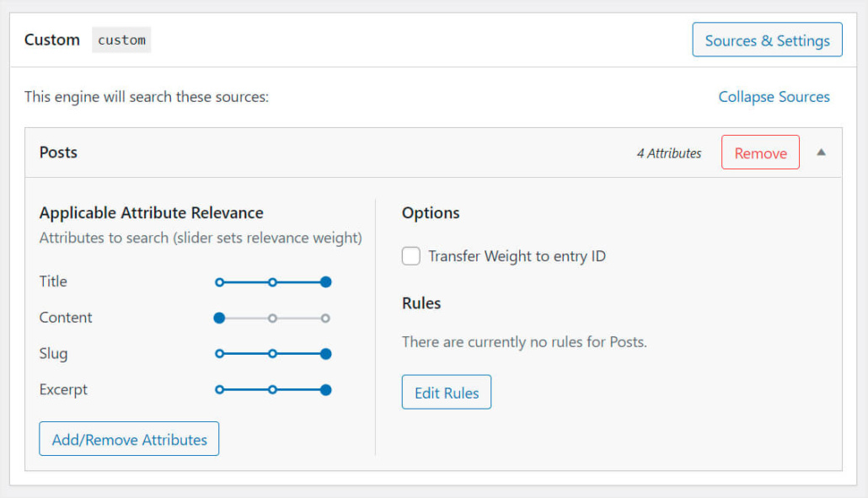Click Title slider maximum weight handle
Viewport: 868px width, 498px height.
(326, 282)
